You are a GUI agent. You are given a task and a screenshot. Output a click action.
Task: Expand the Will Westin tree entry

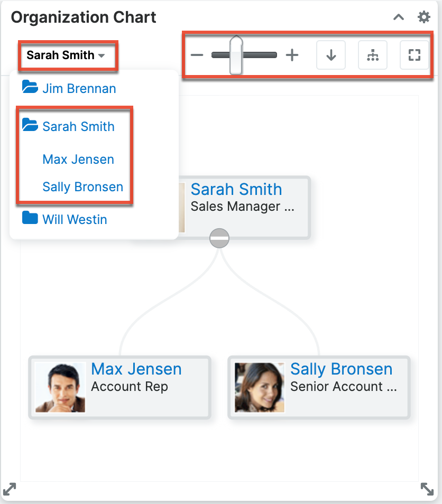pyautogui.click(x=74, y=219)
